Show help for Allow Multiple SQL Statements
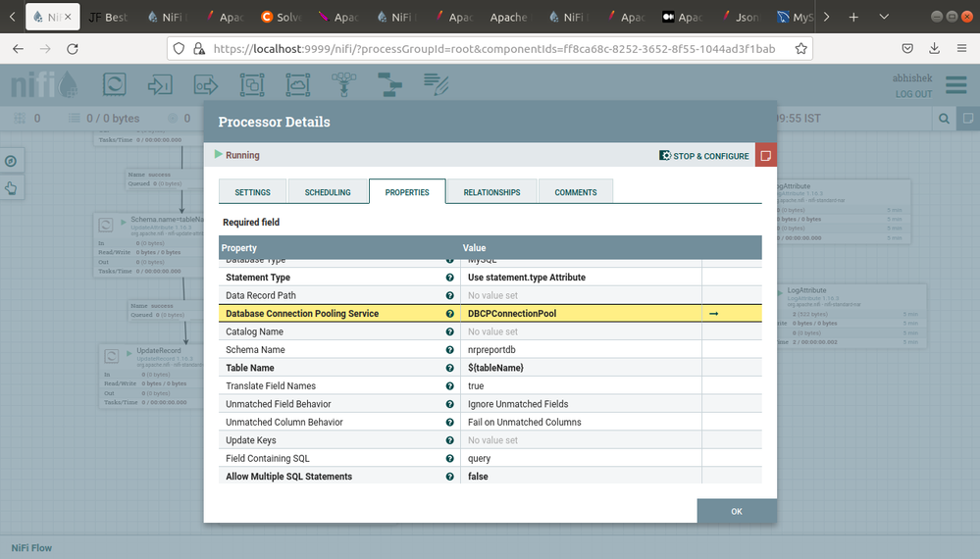980x559 pixels. (449, 477)
